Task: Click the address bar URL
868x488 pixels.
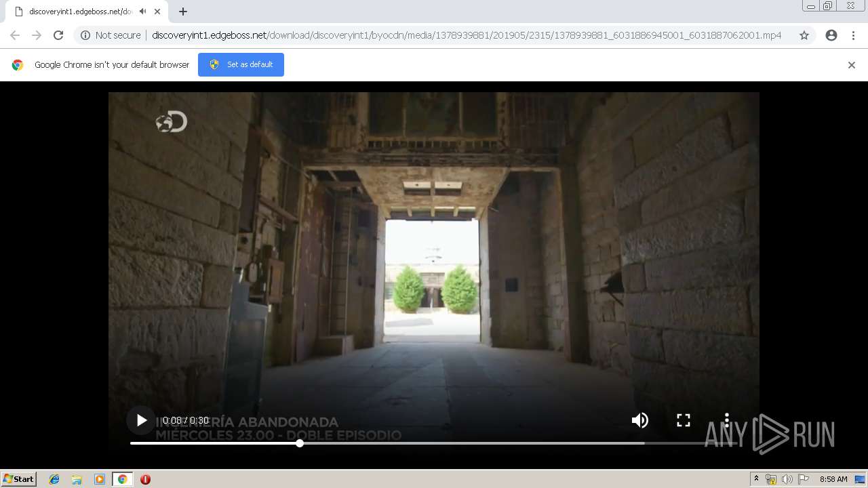Action: click(467, 35)
